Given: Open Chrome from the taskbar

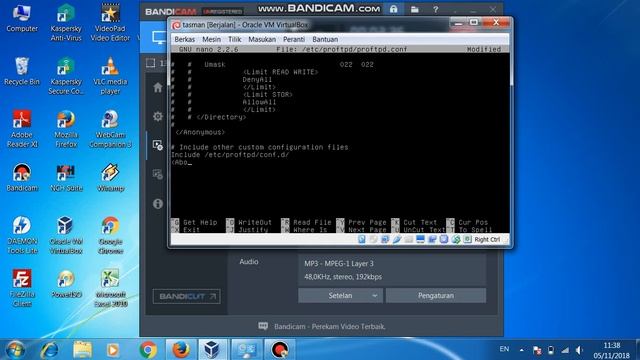Looking at the screenshot, I should pos(148,350).
